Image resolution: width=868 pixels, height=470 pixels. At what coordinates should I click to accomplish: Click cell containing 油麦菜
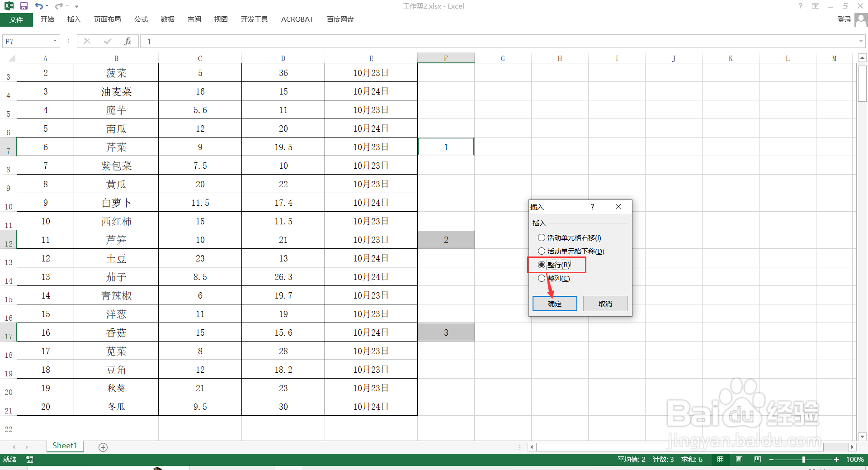[116, 91]
